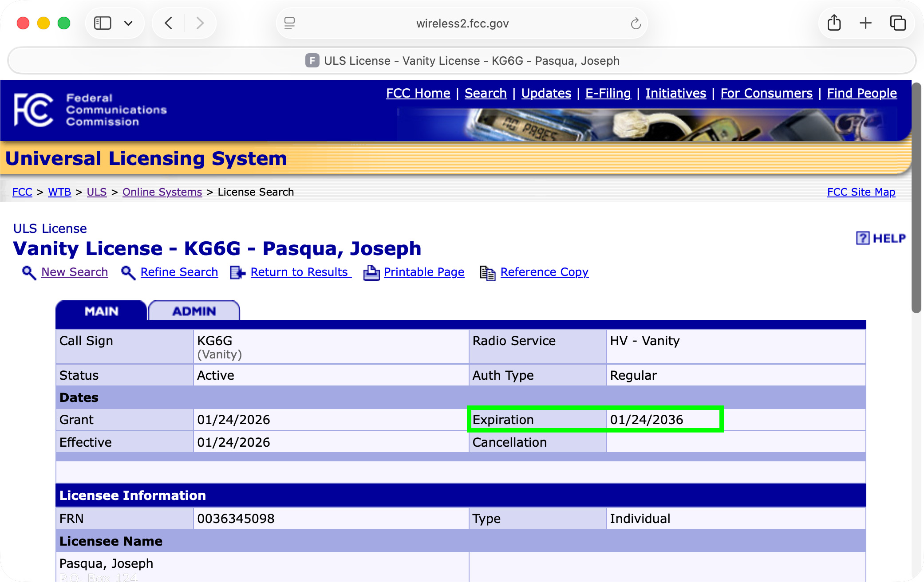
Task: Click the Refine Search magnifying glass icon
Action: point(127,272)
